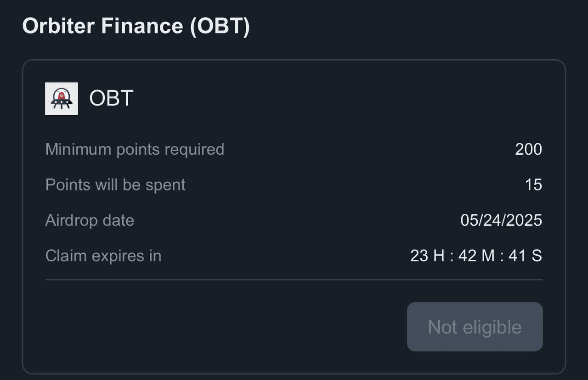588x380 pixels.
Task: Click the Minimum points required label
Action: coord(135,149)
